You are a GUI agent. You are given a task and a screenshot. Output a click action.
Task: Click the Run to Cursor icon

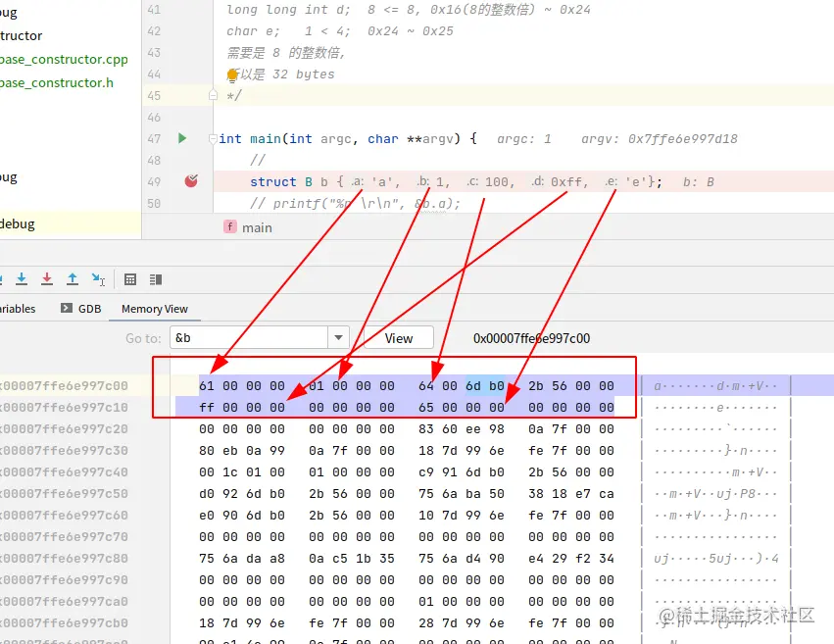point(98,279)
